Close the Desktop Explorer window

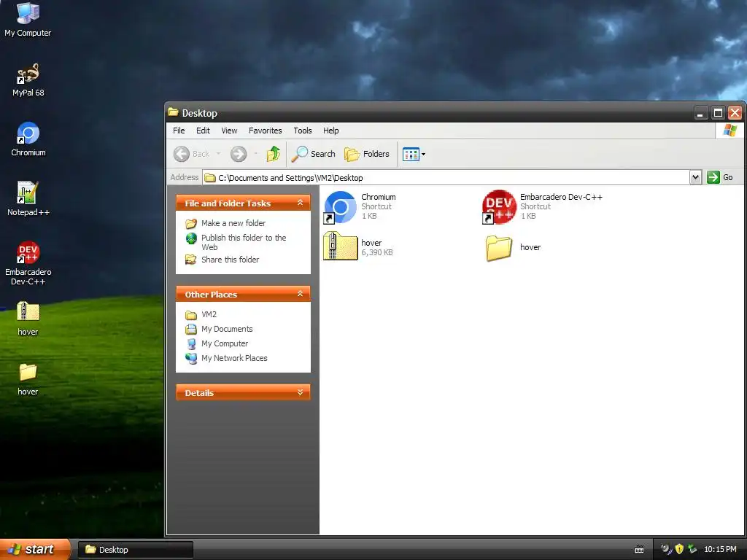(735, 113)
